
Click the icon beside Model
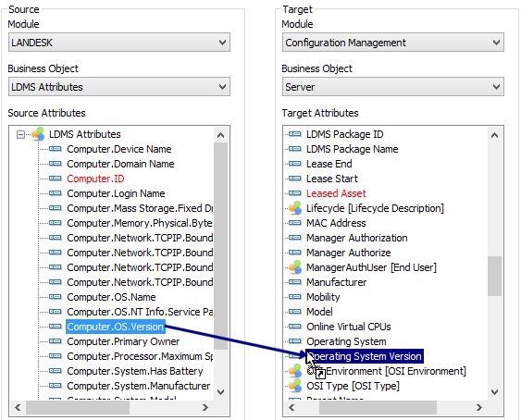coord(294,312)
